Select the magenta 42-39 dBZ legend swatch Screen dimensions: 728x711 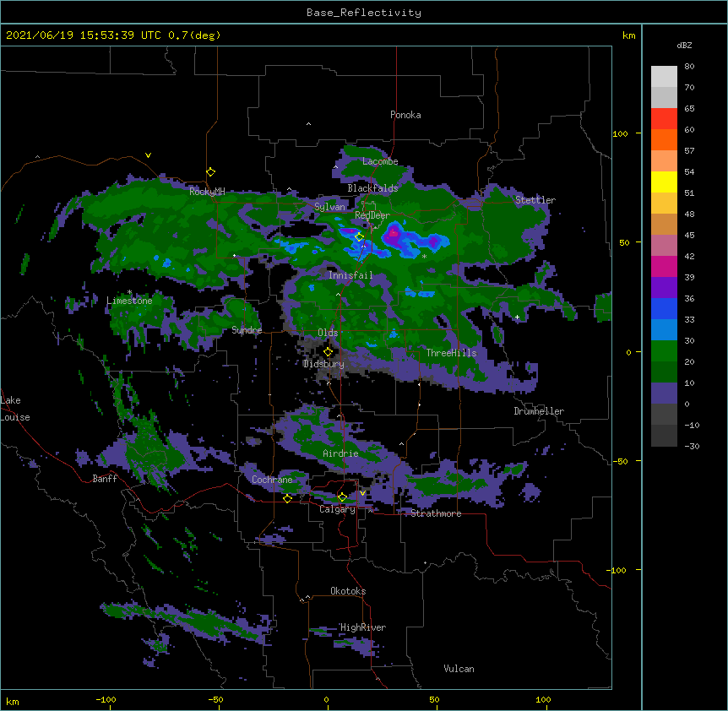[664, 266]
